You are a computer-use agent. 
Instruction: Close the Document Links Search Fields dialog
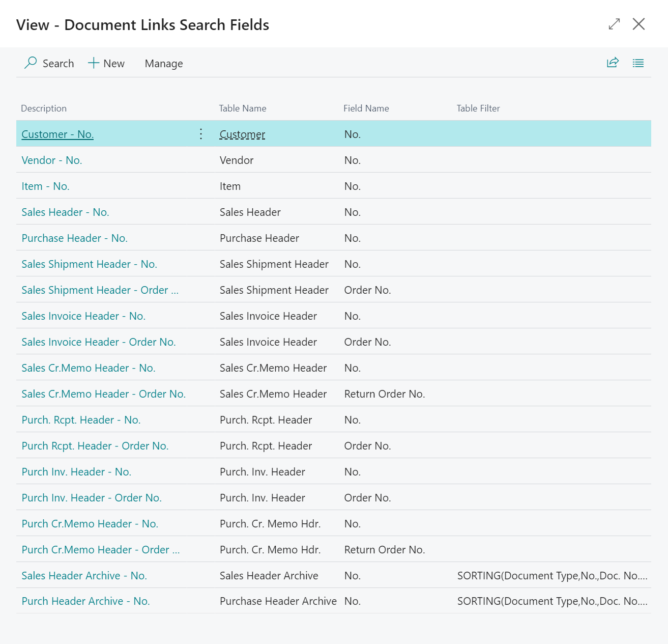click(x=638, y=24)
